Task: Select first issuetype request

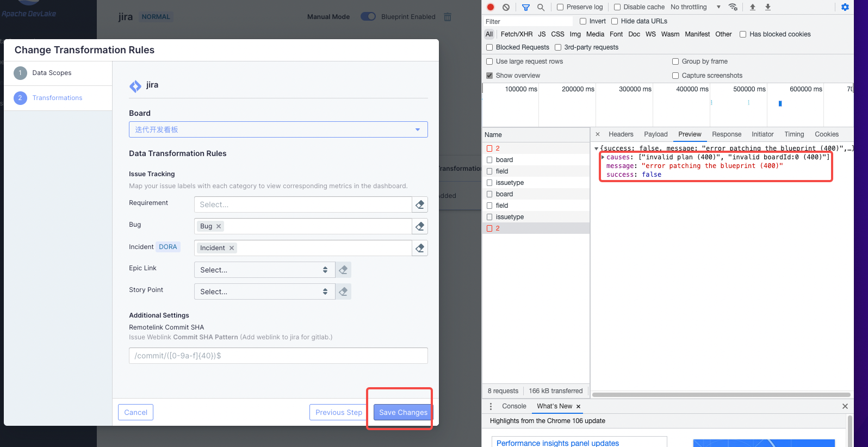Action: pos(536,183)
